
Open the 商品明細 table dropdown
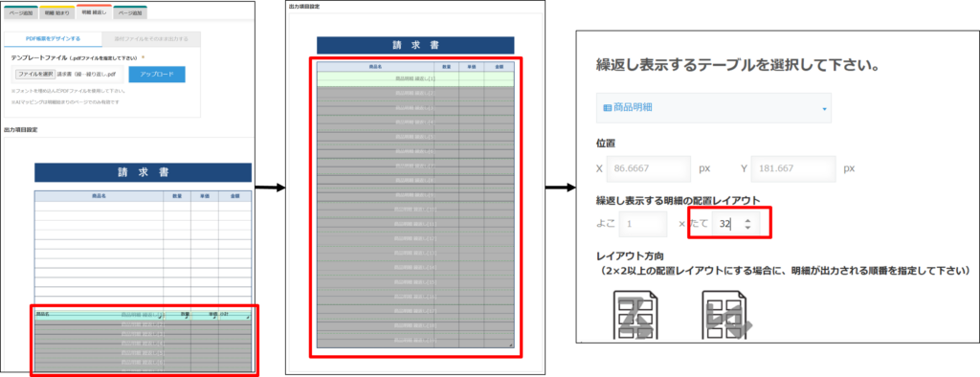[714, 108]
